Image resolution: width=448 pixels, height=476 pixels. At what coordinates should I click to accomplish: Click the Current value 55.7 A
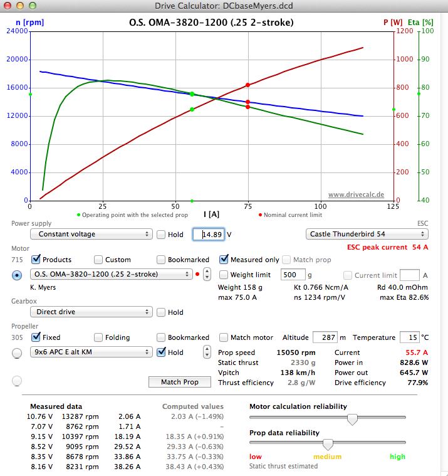(417, 352)
